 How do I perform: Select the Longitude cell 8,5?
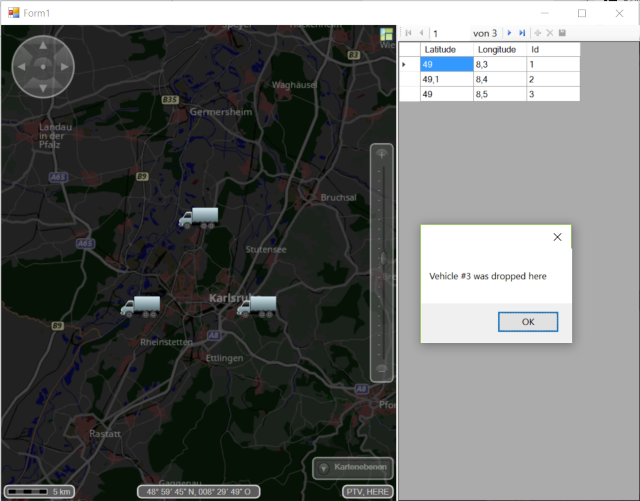[500, 94]
